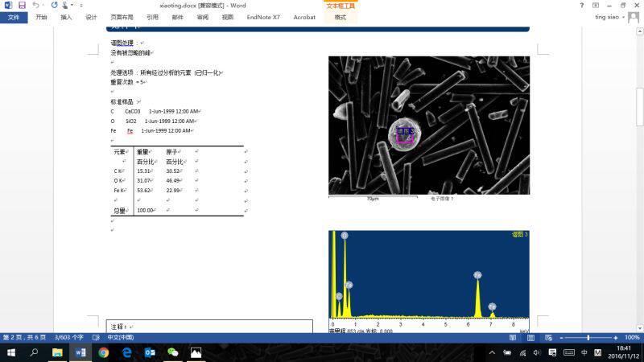644x362 pixels.
Task: Open Windows search from taskbar
Action: click(x=34, y=352)
